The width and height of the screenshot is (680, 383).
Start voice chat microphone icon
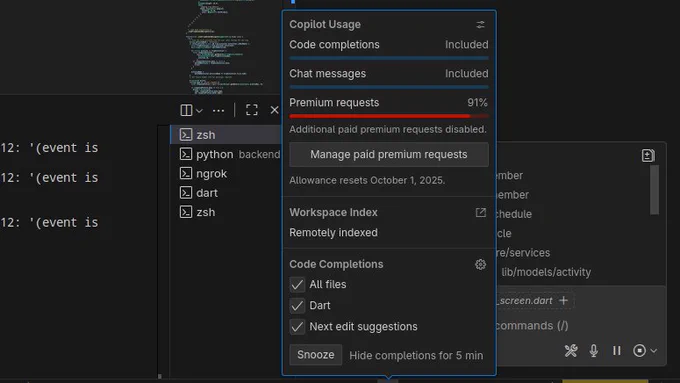tap(594, 350)
